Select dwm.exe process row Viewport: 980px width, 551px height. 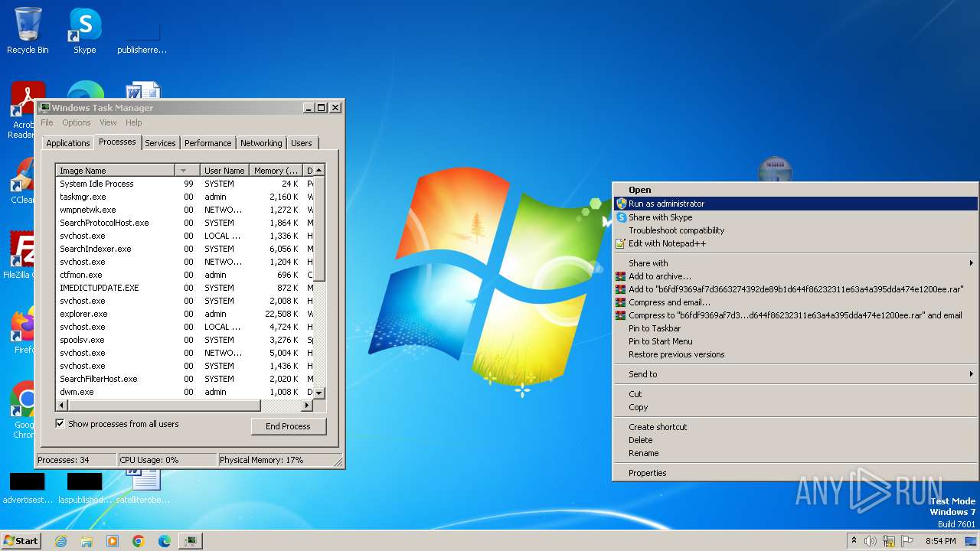click(185, 392)
